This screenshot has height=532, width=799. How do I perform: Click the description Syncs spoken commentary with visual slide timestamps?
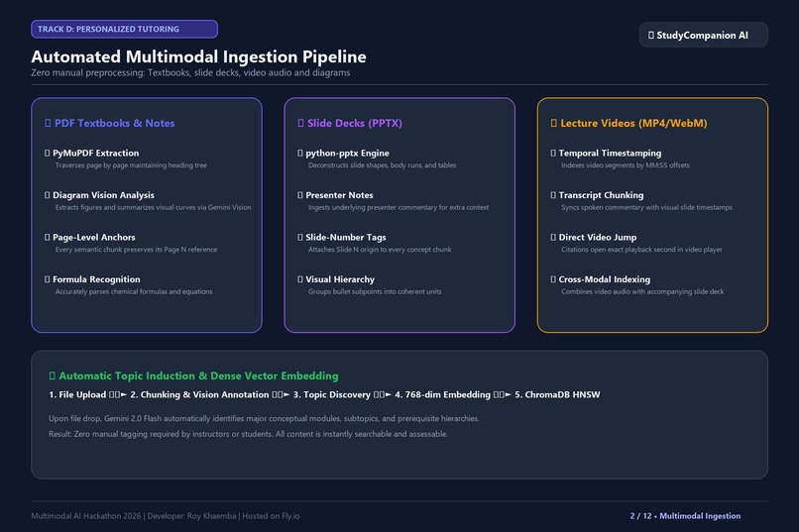point(646,208)
